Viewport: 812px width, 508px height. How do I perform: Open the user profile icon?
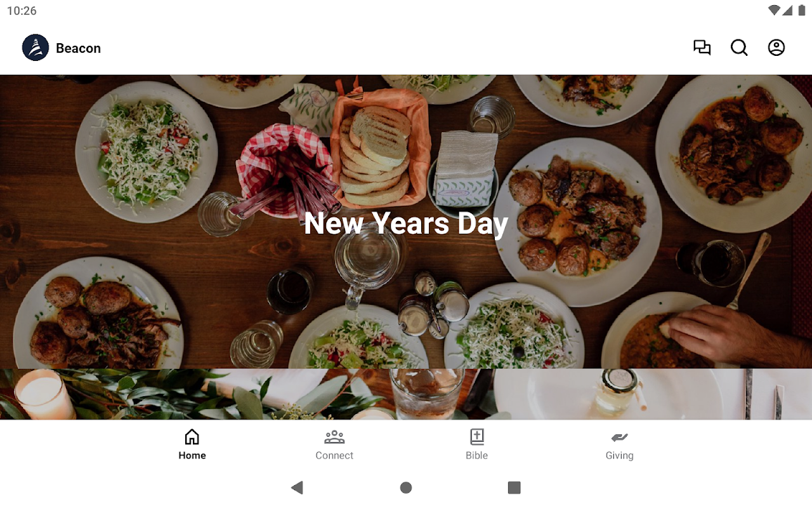(x=776, y=48)
